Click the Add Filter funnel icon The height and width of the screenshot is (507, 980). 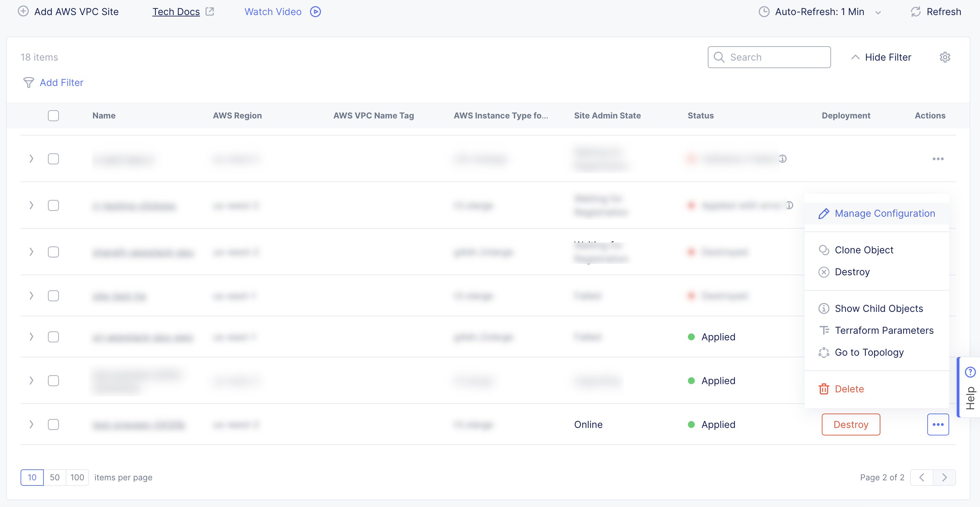(x=28, y=83)
